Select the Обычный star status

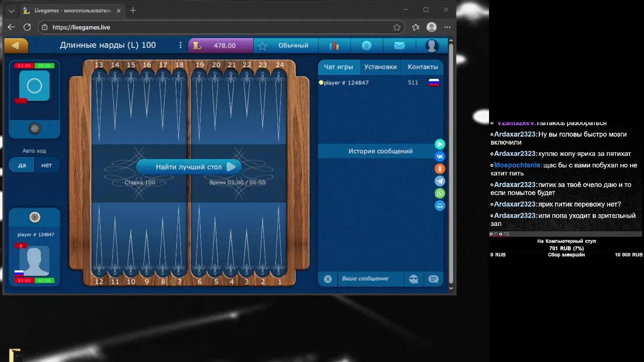click(285, 45)
